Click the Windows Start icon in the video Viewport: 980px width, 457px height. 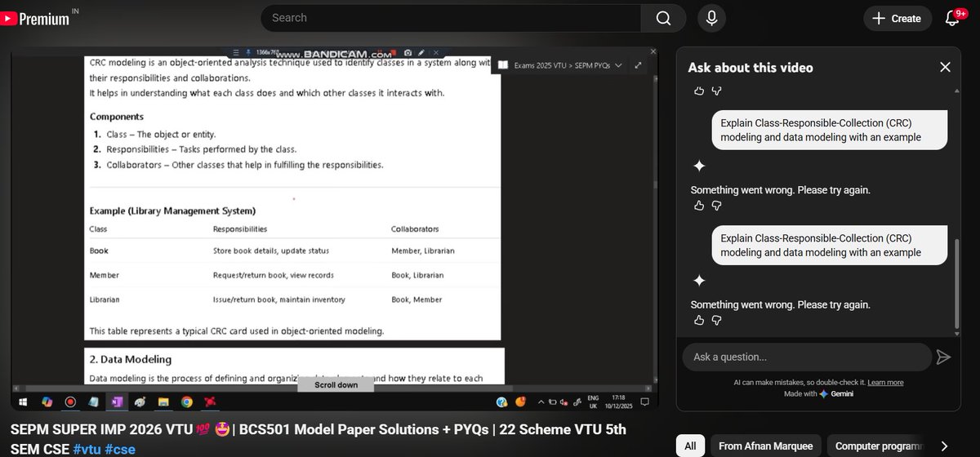point(23,402)
